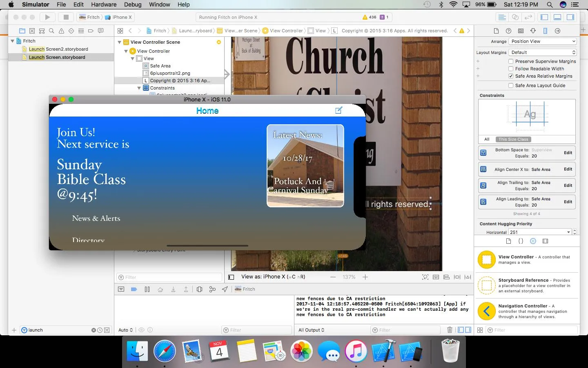The image size is (588, 368).
Task: Open the Debug menu
Action: tap(133, 4)
